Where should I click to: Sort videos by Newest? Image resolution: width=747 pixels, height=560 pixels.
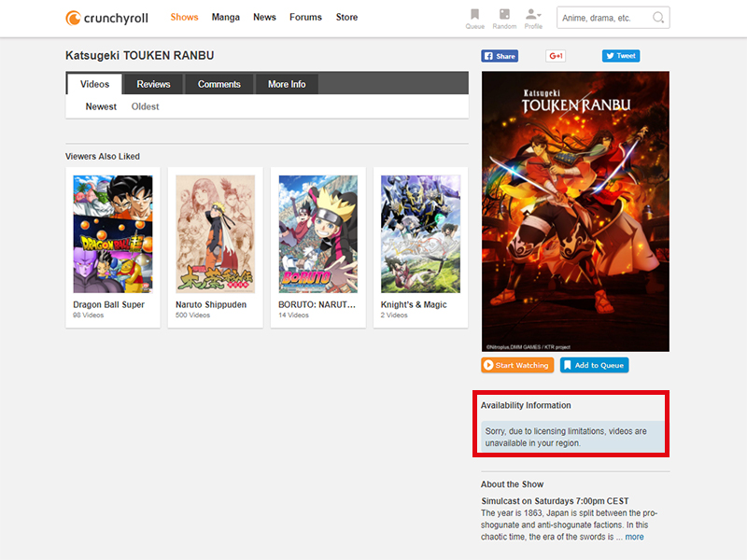coord(101,106)
